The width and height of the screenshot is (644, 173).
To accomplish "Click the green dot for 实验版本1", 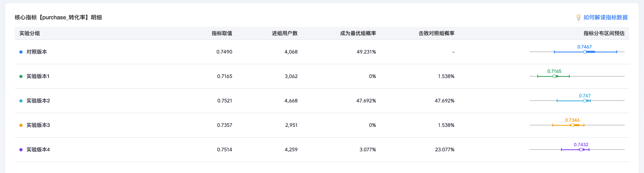I will pyautogui.click(x=21, y=76).
